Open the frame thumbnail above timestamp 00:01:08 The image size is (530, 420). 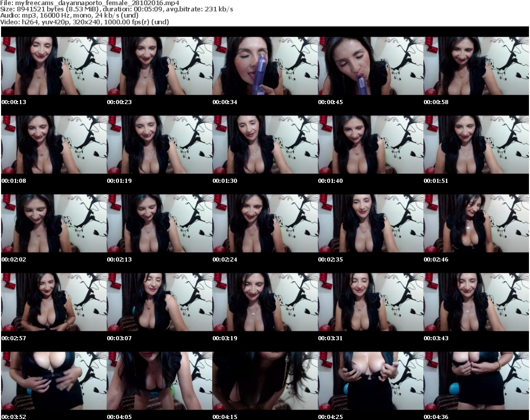pyautogui.click(x=54, y=144)
